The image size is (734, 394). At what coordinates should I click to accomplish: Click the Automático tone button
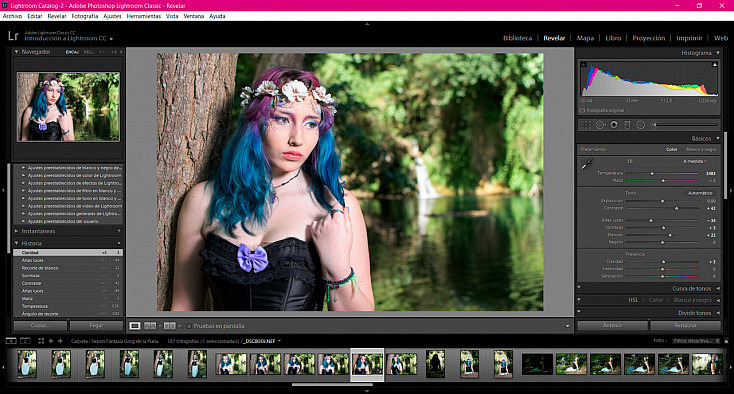(x=700, y=193)
